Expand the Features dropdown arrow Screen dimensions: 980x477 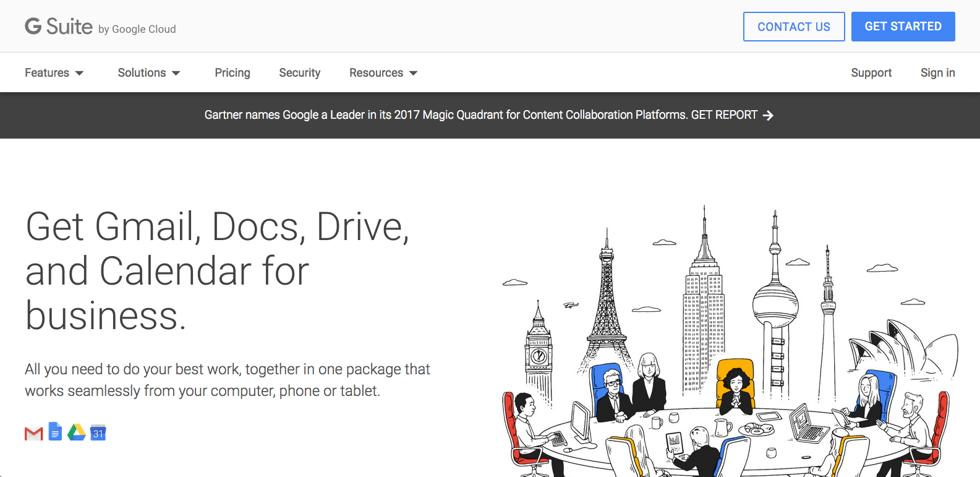pyautogui.click(x=79, y=73)
